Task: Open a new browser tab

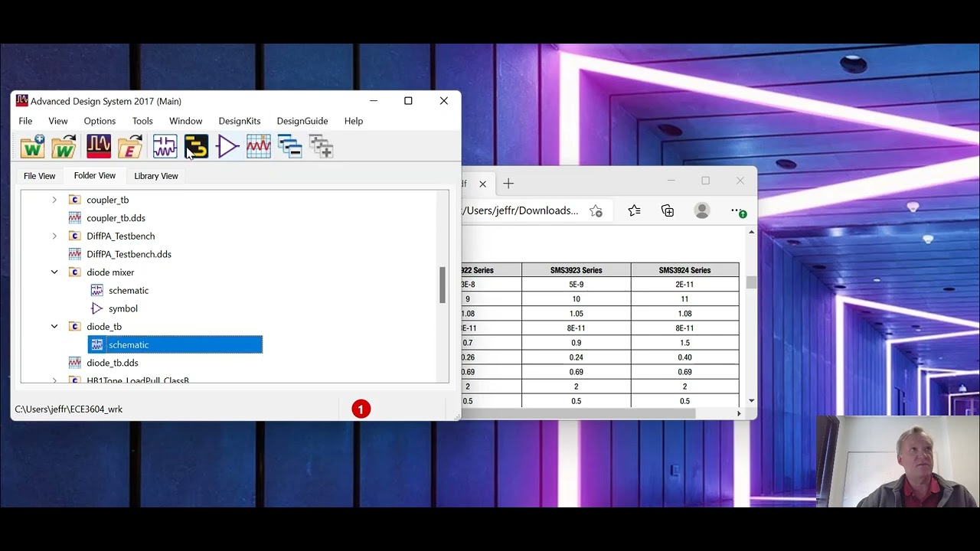Action: tap(508, 184)
